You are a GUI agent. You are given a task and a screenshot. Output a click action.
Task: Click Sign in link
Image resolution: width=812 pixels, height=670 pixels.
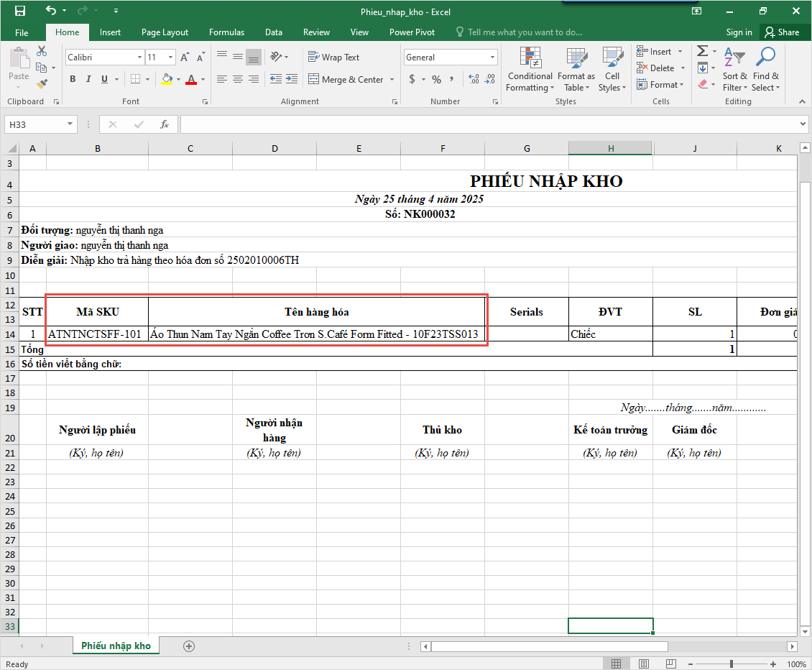(739, 32)
